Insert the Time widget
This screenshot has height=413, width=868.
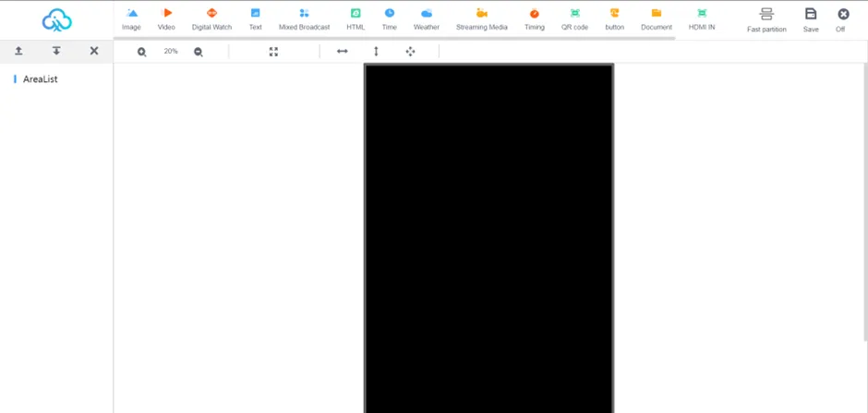pyautogui.click(x=389, y=19)
